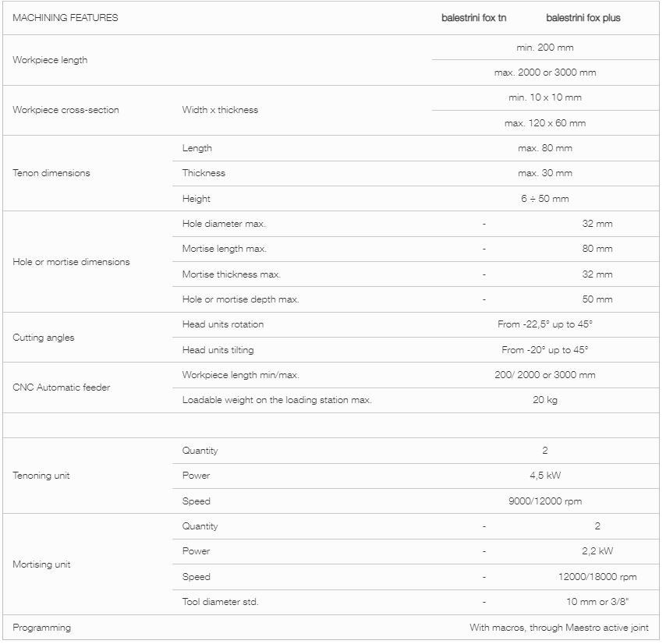The image size is (666, 644).
Task: Click the max. 2000 or 3000 mm value
Action: (545, 73)
